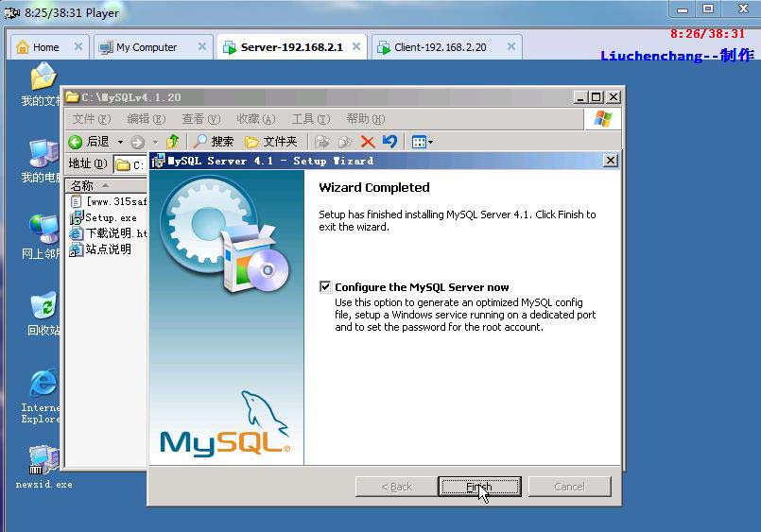Select the [www.315saf text file
The height and width of the screenshot is (532, 761).
click(x=108, y=201)
